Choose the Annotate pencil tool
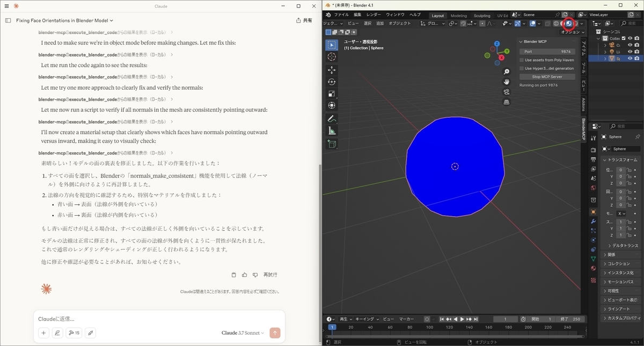 (x=332, y=119)
